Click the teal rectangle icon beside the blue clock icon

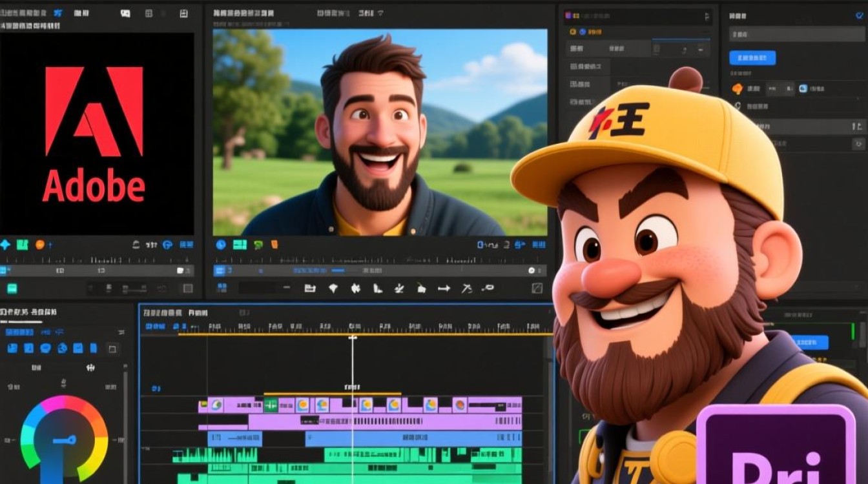click(x=240, y=245)
